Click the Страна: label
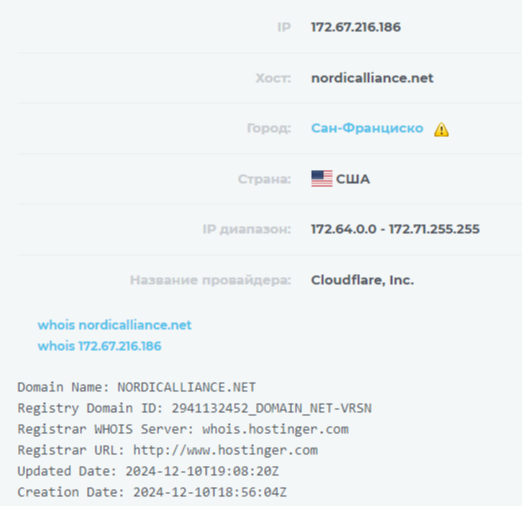This screenshot has width=522, height=506. click(264, 179)
